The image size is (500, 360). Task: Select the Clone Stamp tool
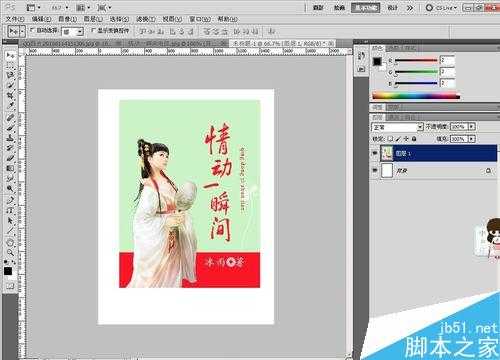click(10, 138)
